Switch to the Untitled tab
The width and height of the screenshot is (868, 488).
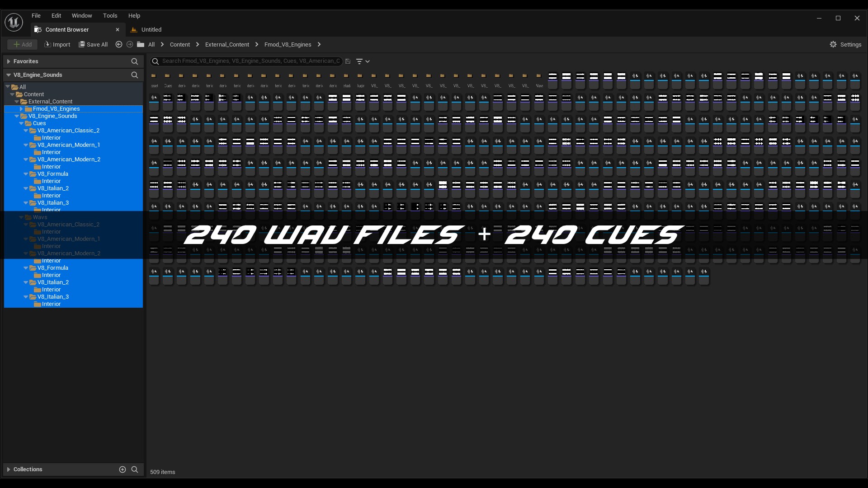coord(151,30)
